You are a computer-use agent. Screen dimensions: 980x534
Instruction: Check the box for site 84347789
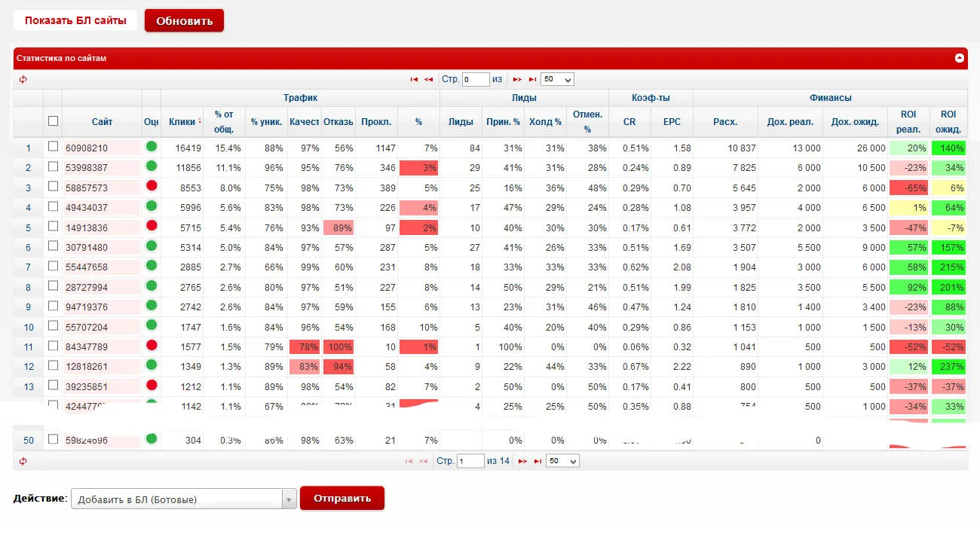point(53,346)
